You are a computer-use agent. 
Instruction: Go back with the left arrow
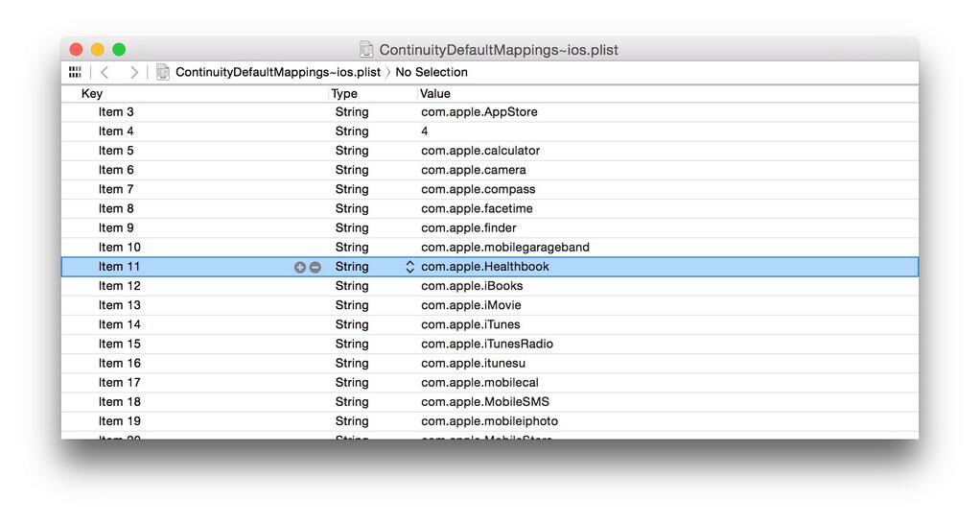(x=105, y=72)
